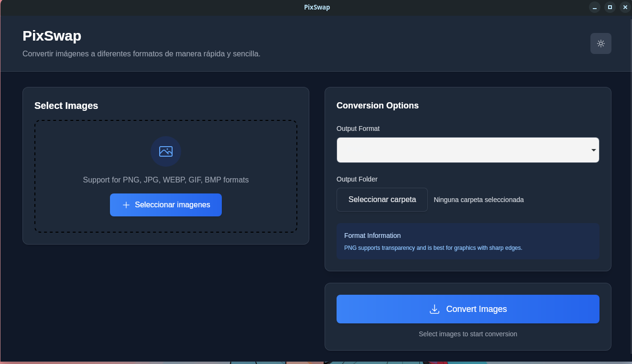Image resolution: width=632 pixels, height=364 pixels.
Task: Click the image placeholder icon in drop zone
Action: click(x=166, y=151)
